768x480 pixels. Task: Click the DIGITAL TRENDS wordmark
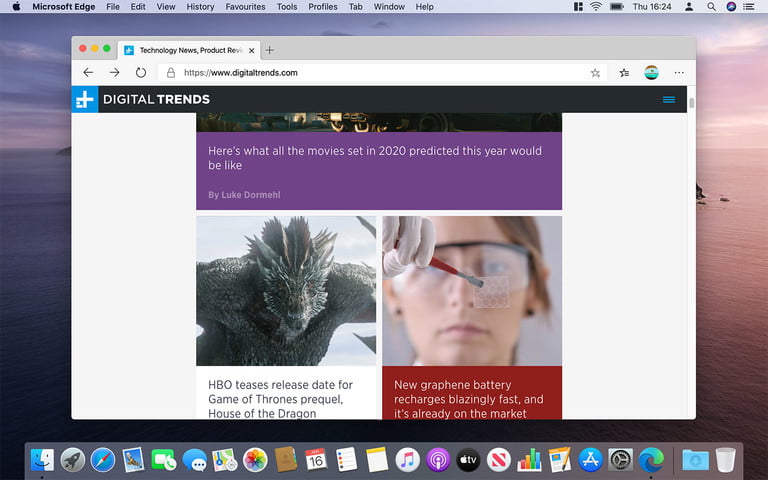tap(156, 99)
